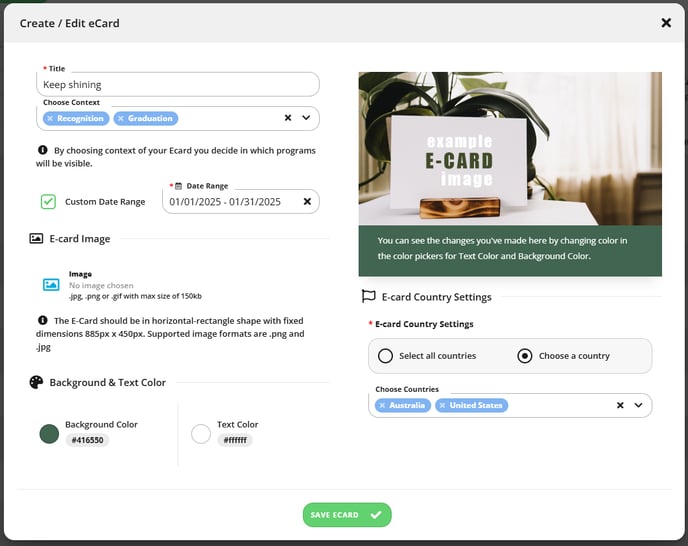Click into the Title input field

[x=178, y=84]
